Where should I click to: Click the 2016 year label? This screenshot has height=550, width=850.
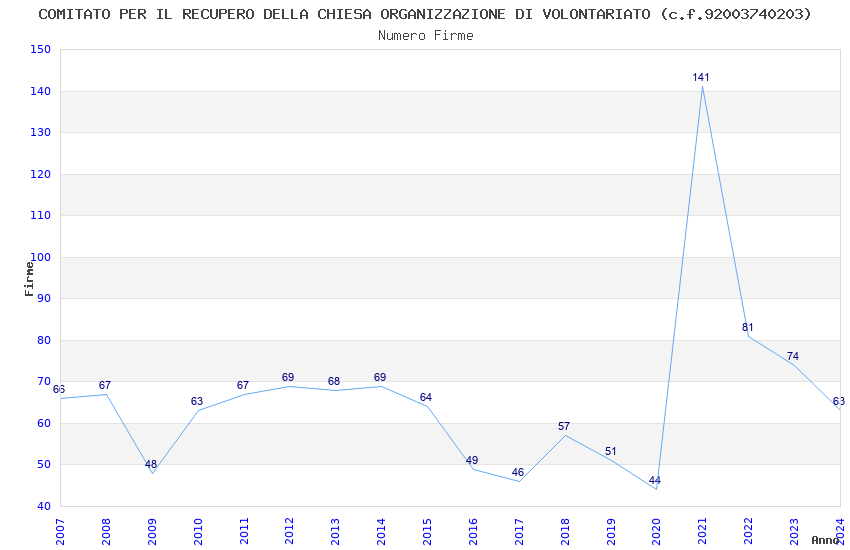pos(473,532)
